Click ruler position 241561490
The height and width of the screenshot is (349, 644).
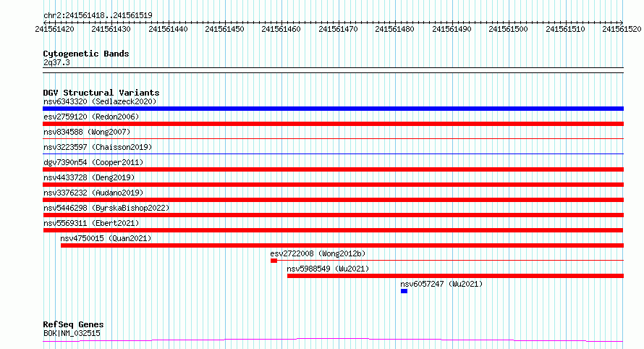[x=452, y=29]
